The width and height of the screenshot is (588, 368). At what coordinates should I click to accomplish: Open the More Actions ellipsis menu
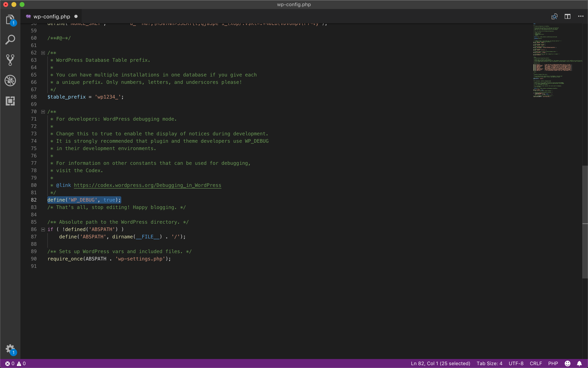[x=581, y=16]
